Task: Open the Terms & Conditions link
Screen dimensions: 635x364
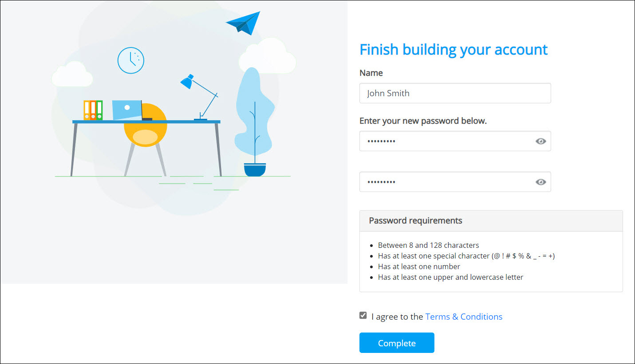Action: pyautogui.click(x=464, y=317)
